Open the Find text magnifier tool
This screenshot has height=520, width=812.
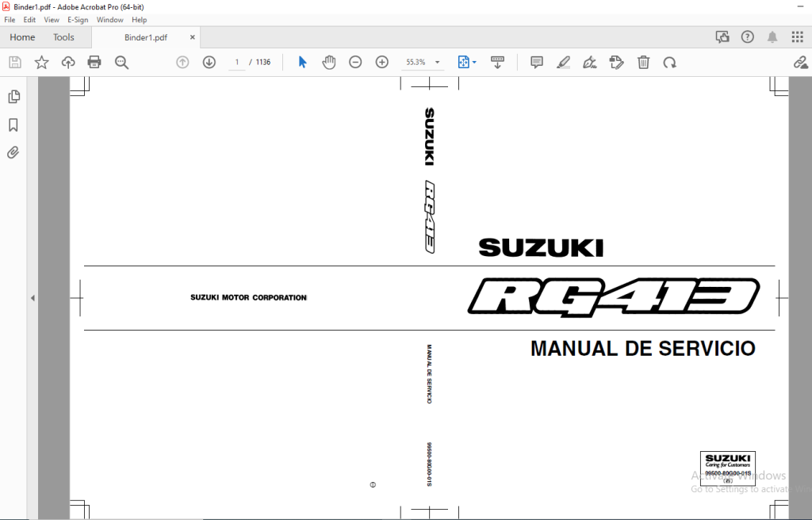(x=121, y=63)
